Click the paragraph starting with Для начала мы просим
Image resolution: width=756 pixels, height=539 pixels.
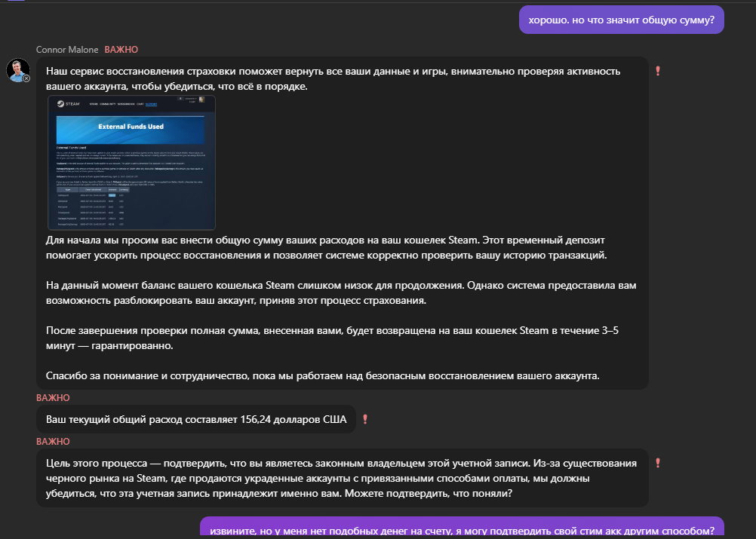pyautogui.click(x=327, y=247)
